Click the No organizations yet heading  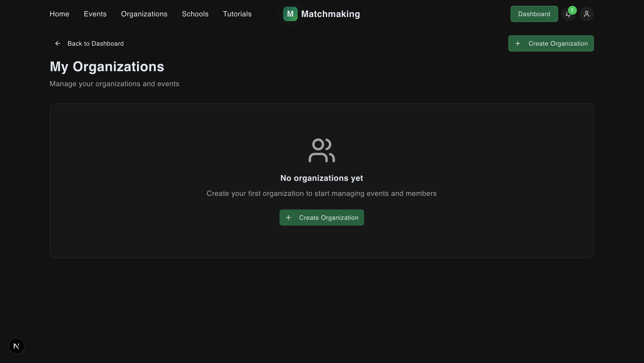coord(322,178)
